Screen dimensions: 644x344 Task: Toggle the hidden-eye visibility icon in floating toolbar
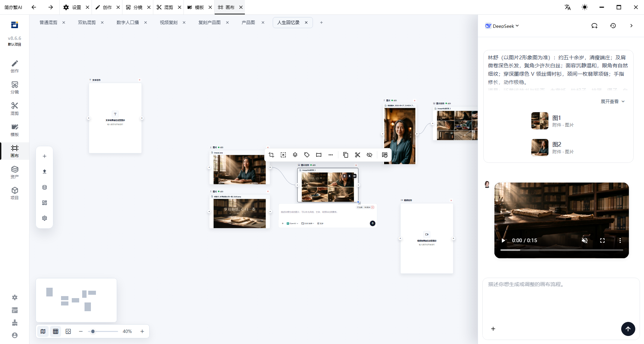tap(370, 155)
